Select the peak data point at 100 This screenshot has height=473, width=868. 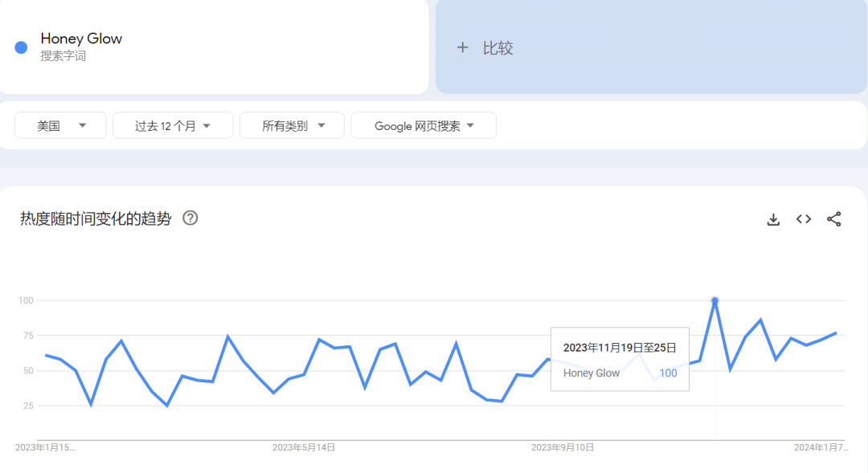(x=714, y=300)
